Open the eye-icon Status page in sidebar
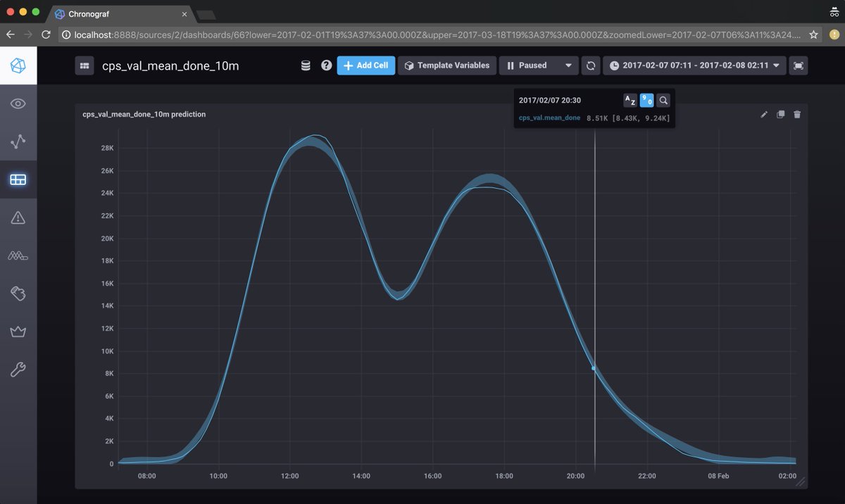Viewport: 845px width, 504px height. 18,104
